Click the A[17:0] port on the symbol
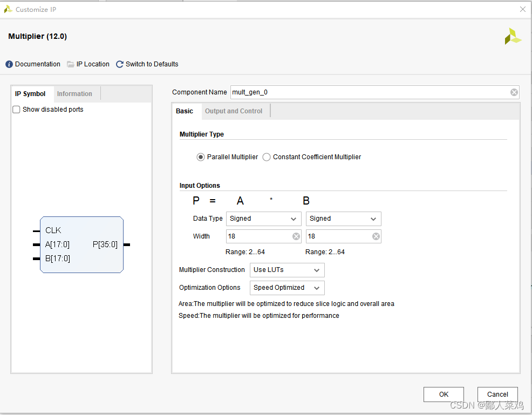The image size is (532, 415). [x=57, y=244]
